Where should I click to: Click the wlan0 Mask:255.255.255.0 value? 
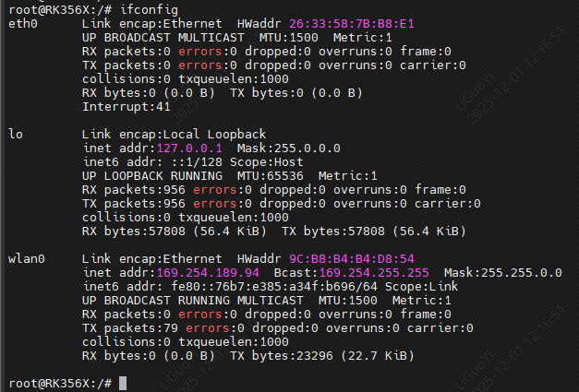click(x=502, y=272)
